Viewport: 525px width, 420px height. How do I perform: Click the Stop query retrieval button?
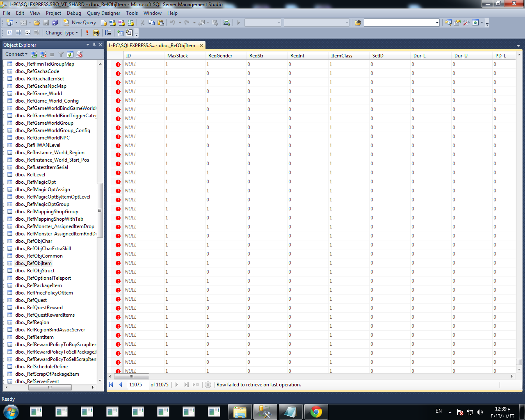point(208,385)
